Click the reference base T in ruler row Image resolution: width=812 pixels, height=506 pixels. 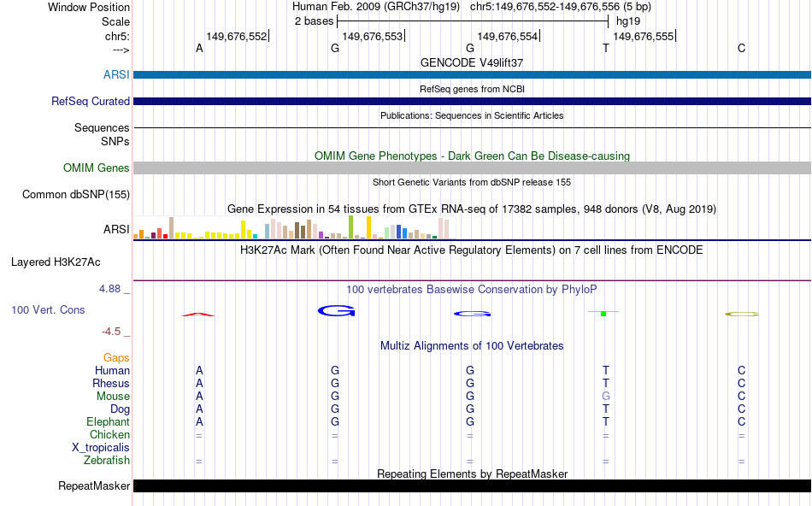tap(606, 48)
